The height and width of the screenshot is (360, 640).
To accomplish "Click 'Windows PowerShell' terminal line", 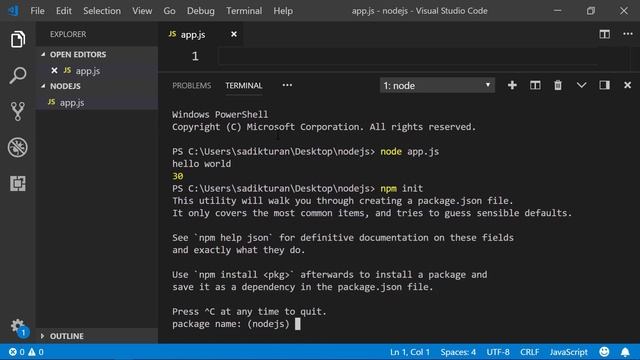I will (220, 115).
